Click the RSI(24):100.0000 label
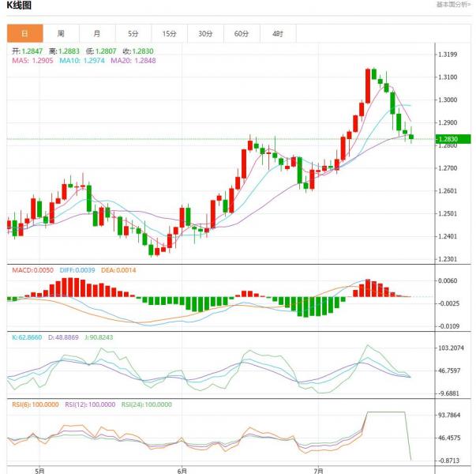The height and width of the screenshot is (474, 476). point(147,404)
